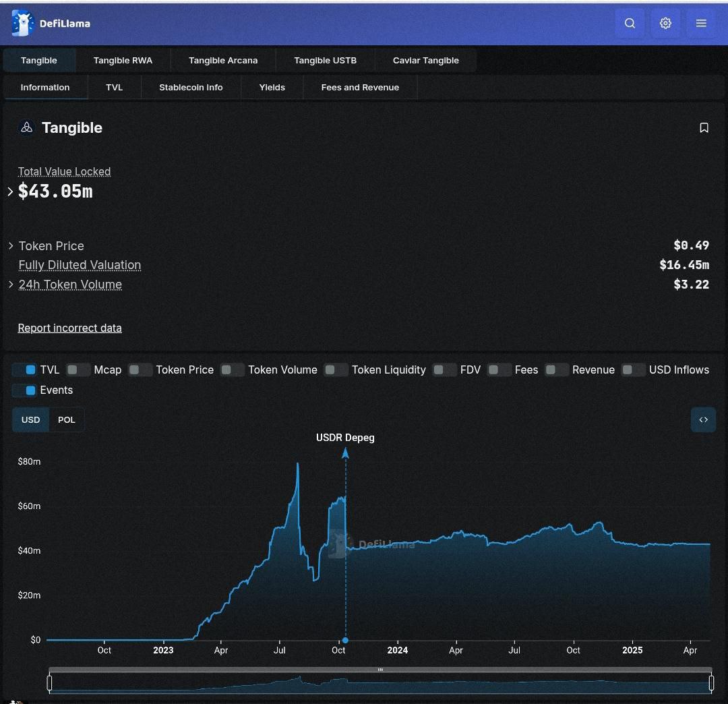Enable the FDV chart series
The width and height of the screenshot is (728, 704).
(x=444, y=370)
